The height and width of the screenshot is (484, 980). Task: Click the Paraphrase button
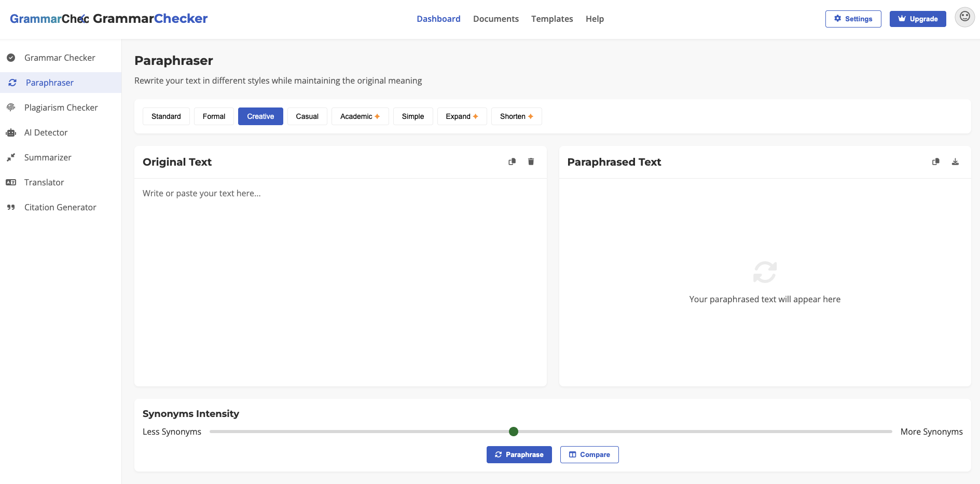[x=519, y=454]
